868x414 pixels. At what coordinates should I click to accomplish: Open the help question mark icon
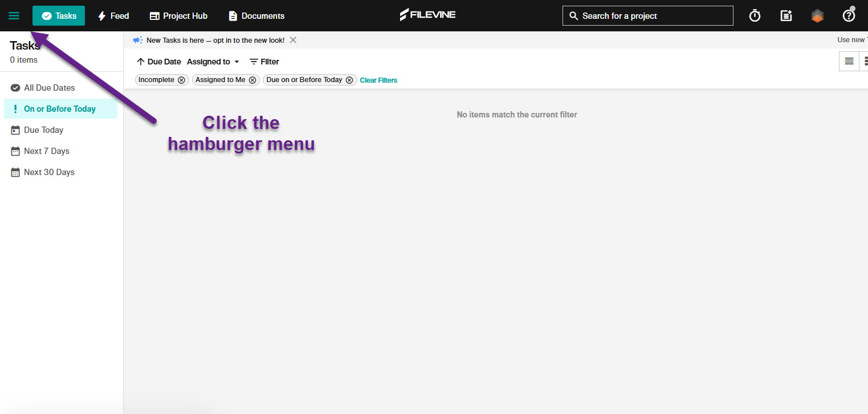(x=849, y=16)
